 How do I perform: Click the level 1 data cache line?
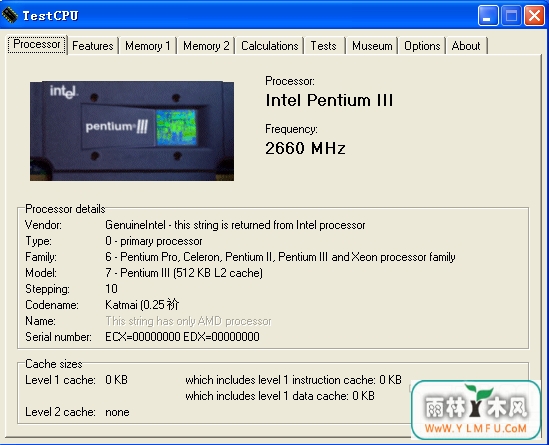point(280,396)
